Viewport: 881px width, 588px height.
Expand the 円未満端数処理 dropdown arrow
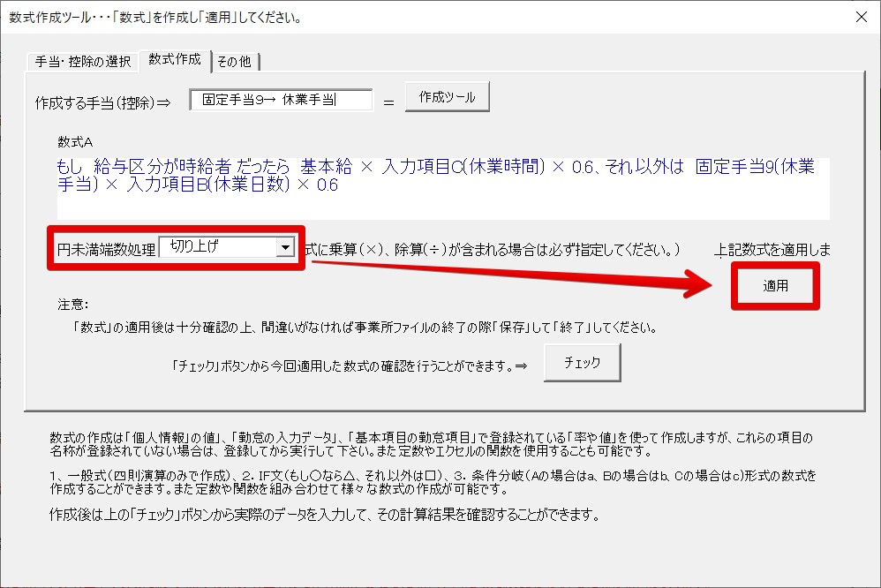tap(284, 248)
